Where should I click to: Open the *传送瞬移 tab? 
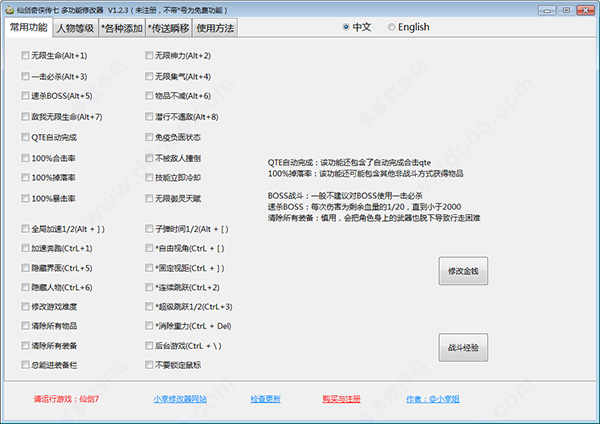pyautogui.click(x=168, y=28)
